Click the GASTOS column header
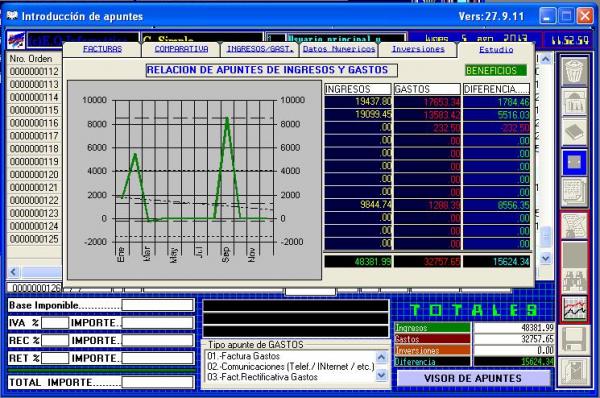The width and height of the screenshot is (600, 398). click(427, 89)
